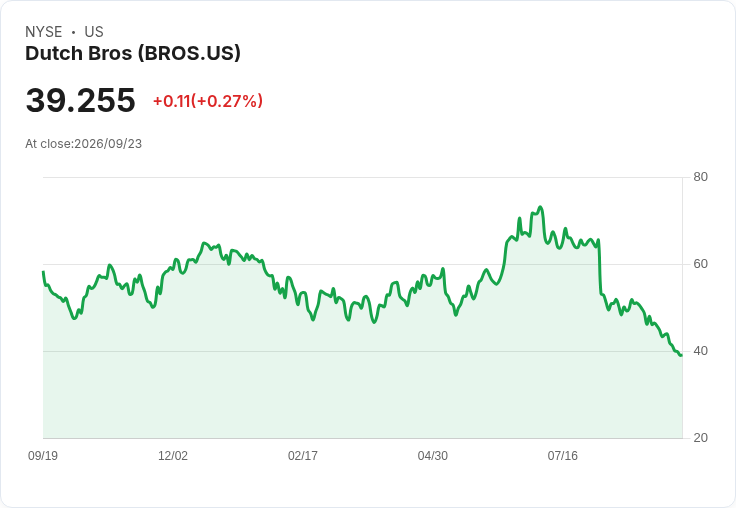Click the highest peak of the price line
This screenshot has width=736, height=508.
pyautogui.click(x=541, y=207)
